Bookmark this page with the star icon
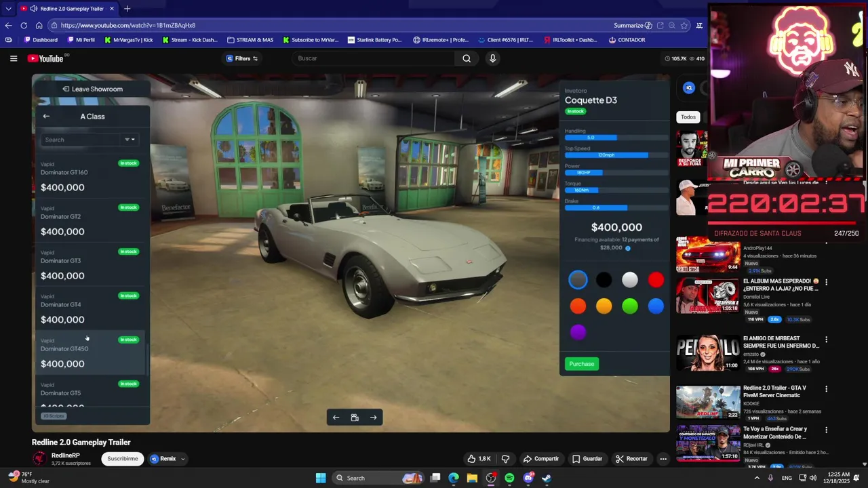This screenshot has width=868, height=488. point(684,25)
